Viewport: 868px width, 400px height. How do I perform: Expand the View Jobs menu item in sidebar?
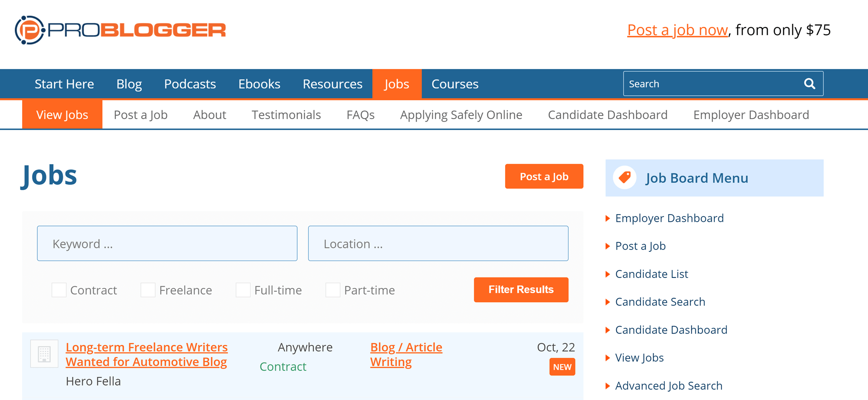pos(639,358)
